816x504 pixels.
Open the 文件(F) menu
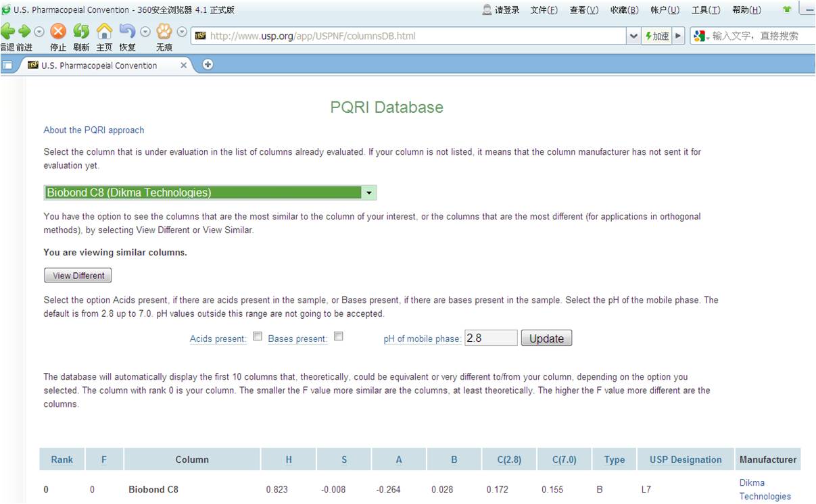point(544,9)
